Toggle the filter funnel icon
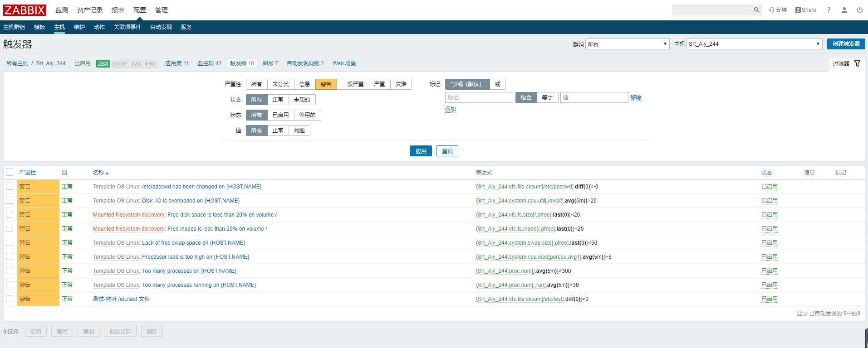Viewport: 868px width, 348px height. [857, 63]
